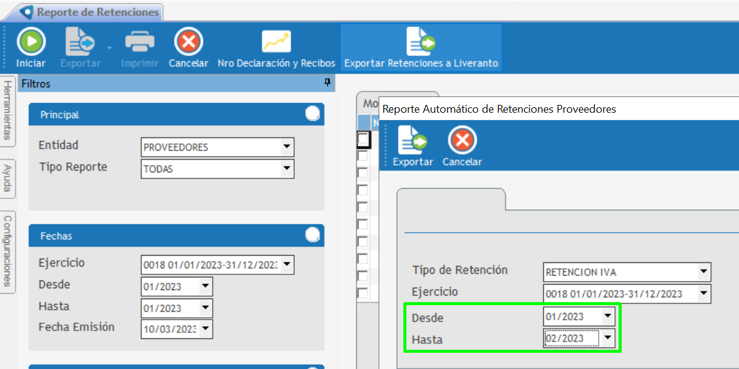Open the Hasta 02/2023 dropdown in the dialog
The height and width of the screenshot is (369, 739).
(608, 338)
